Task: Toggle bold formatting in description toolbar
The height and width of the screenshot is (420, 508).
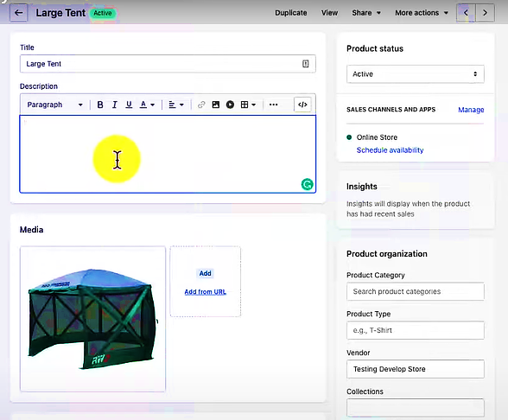Action: [100, 105]
